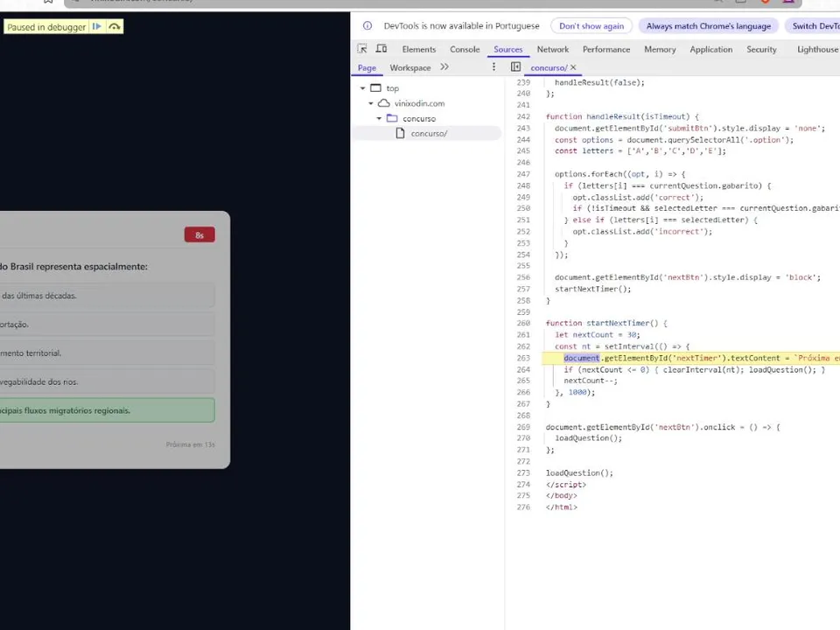Select the concurso folder row

[x=427, y=118]
